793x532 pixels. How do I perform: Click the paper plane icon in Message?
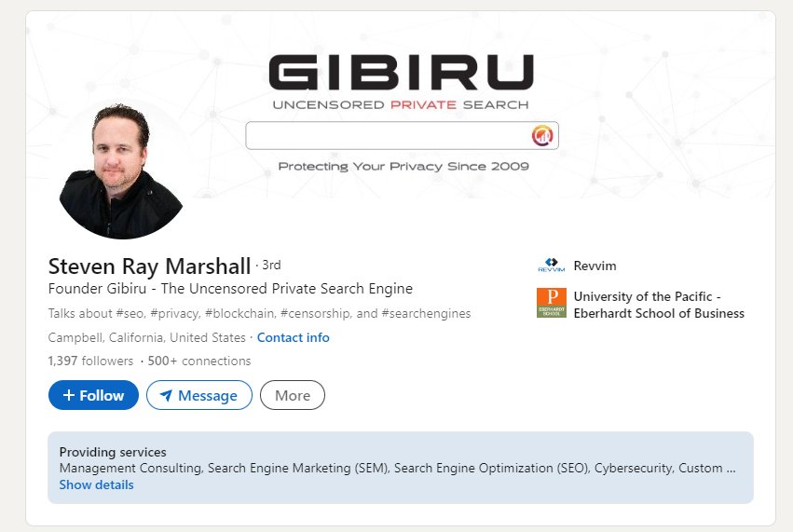tap(166, 396)
